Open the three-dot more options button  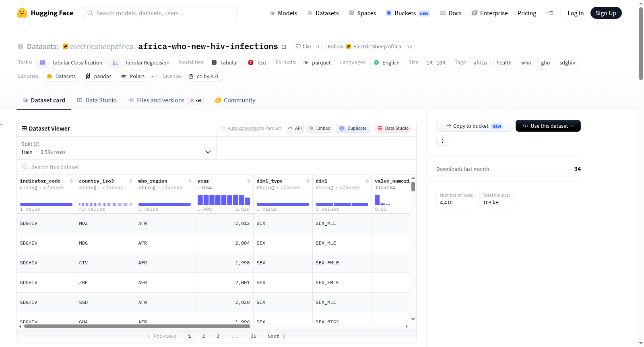pos(442,141)
